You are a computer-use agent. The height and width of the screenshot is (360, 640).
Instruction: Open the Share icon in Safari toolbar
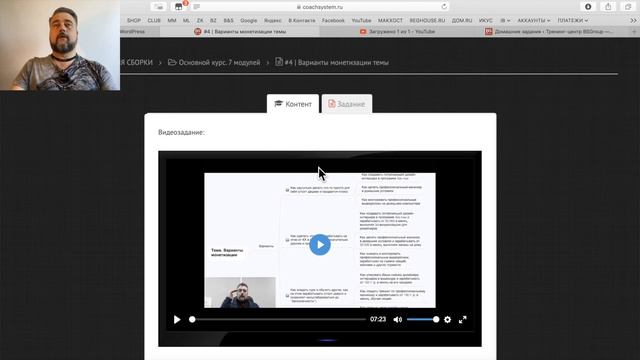click(608, 7)
